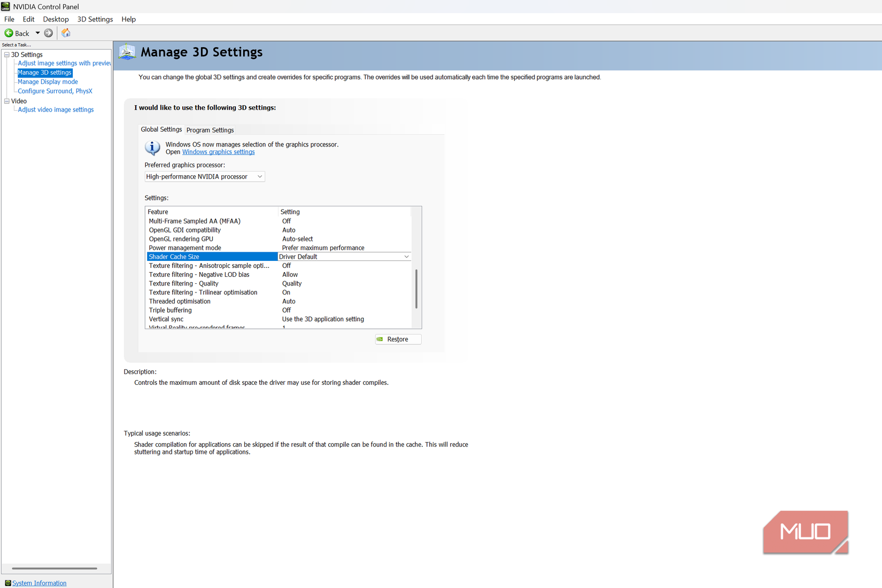Select Texture filtering - Anisotropic sample row
This screenshot has width=882, height=588.
[x=278, y=266]
